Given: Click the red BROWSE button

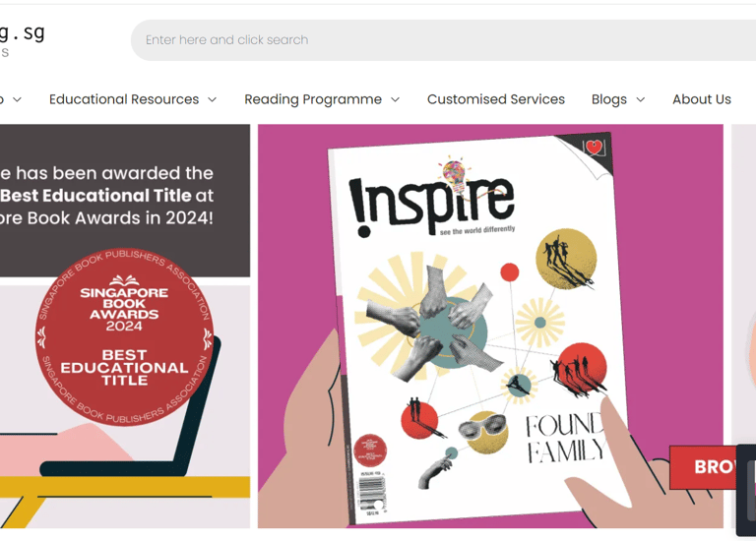Looking at the screenshot, I should [706, 467].
